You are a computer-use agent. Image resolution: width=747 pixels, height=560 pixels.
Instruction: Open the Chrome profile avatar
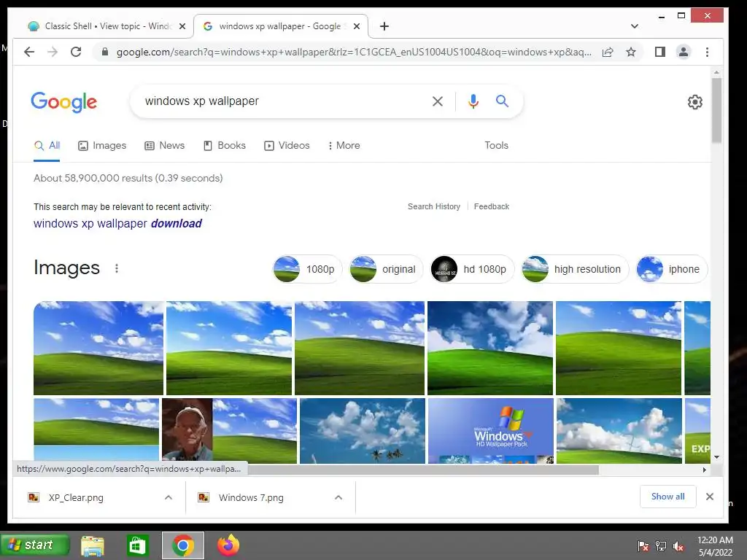[683, 52]
